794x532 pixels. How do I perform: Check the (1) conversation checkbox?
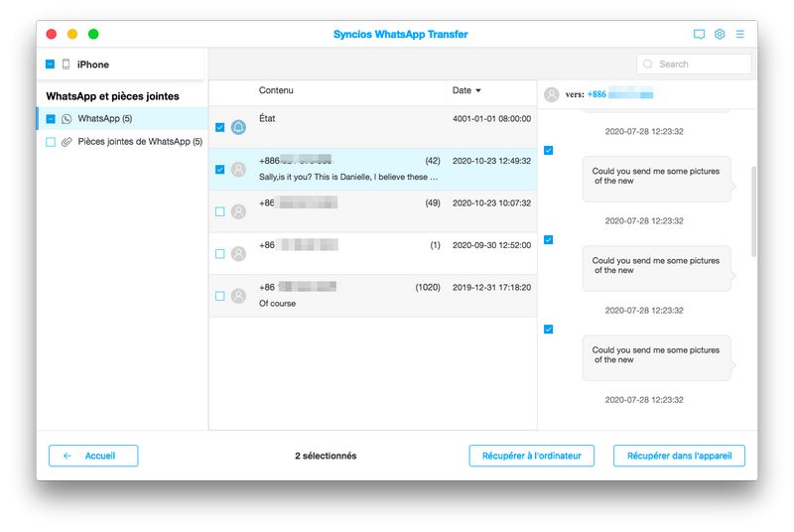click(219, 254)
